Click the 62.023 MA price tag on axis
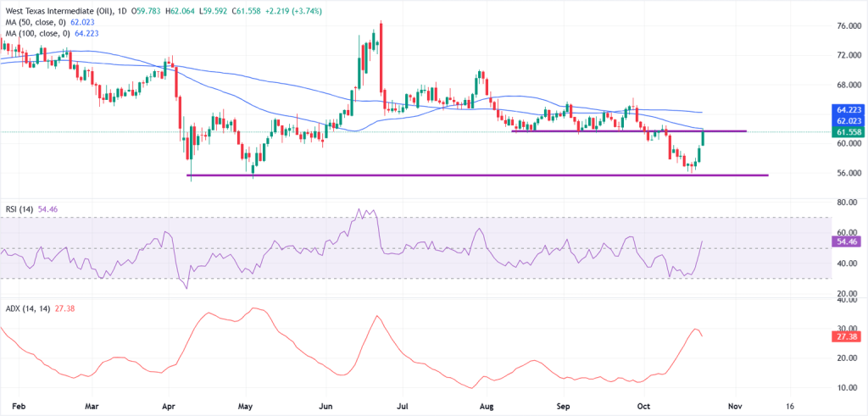This screenshot has width=868, height=416. pyautogui.click(x=849, y=121)
